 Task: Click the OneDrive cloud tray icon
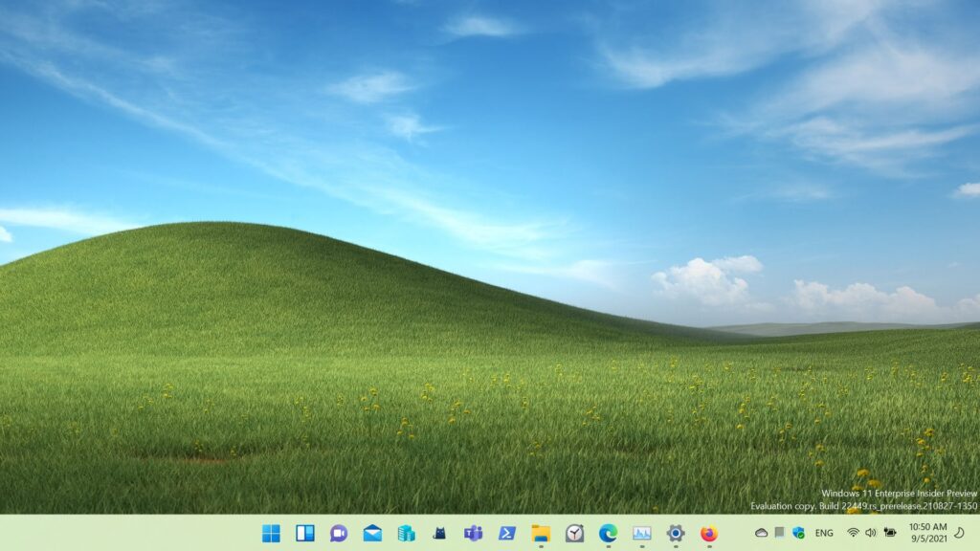click(761, 533)
